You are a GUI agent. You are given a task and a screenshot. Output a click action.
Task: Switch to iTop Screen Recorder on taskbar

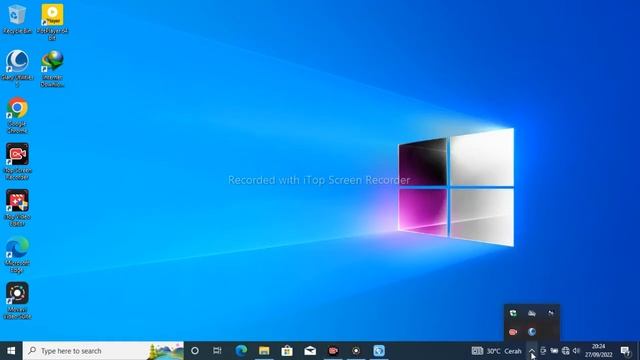pyautogui.click(x=333, y=351)
